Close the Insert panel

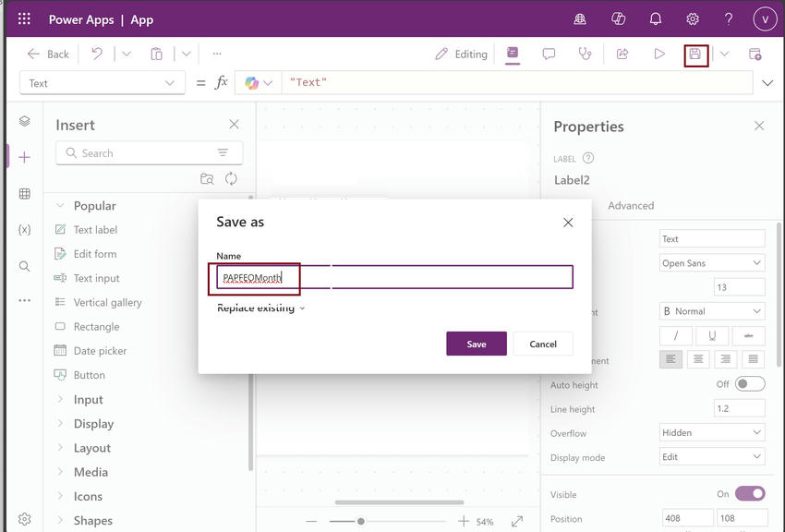point(234,124)
